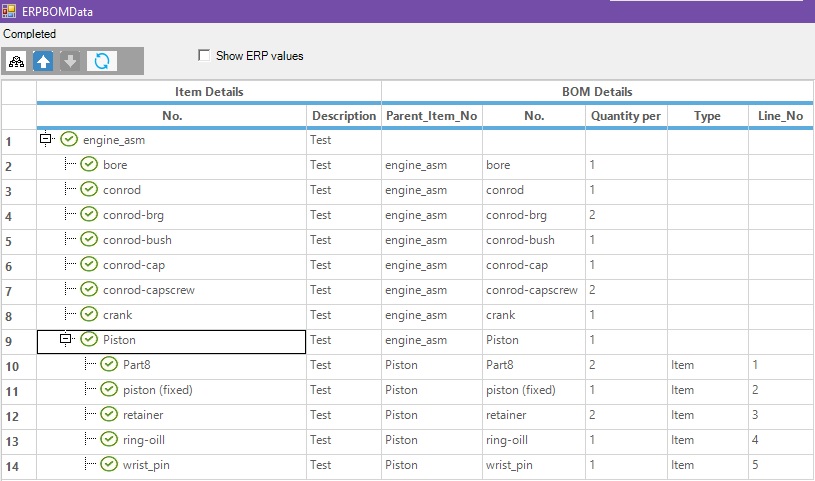Enable the Show ERP values checkbox

pos(204,55)
